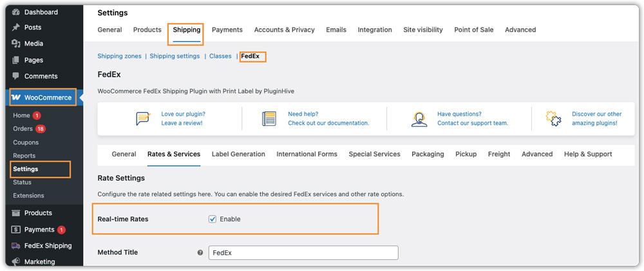Click the Method Title input field
The width and height of the screenshot is (644, 271).
click(303, 252)
